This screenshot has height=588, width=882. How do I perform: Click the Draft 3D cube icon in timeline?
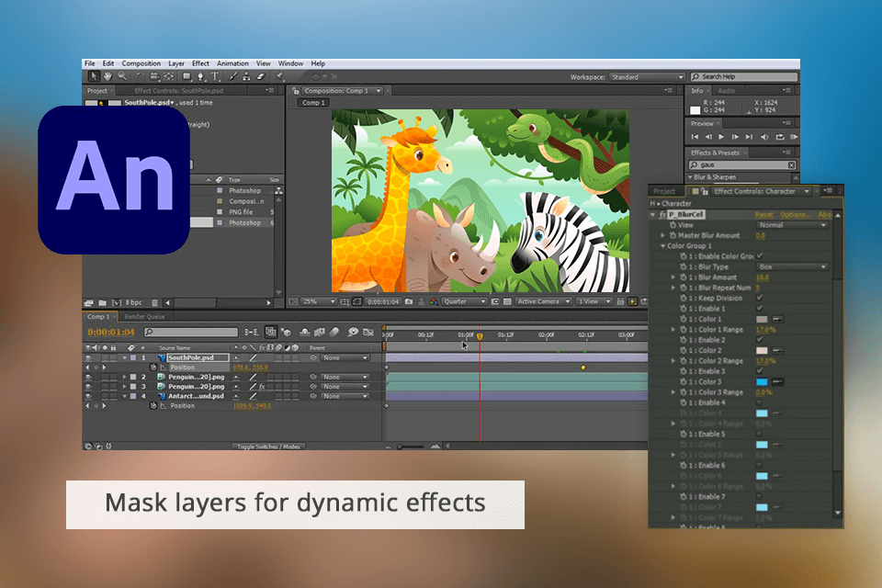click(286, 332)
